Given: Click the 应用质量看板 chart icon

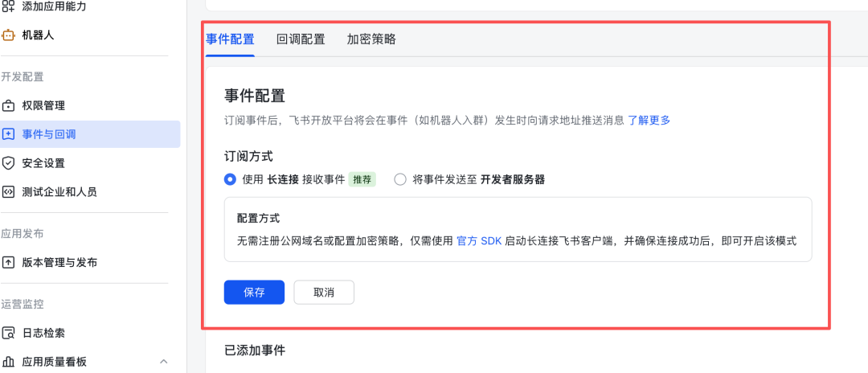Looking at the screenshot, I should 9,362.
